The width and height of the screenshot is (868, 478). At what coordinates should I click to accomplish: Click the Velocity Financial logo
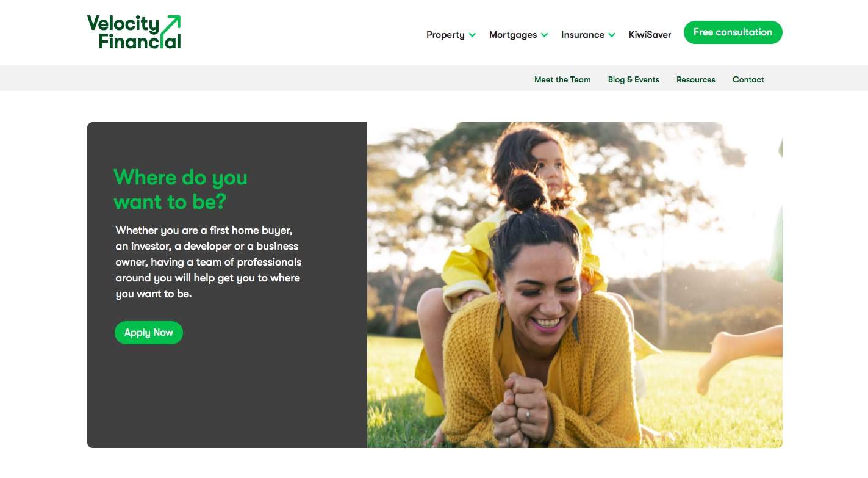[x=134, y=32]
